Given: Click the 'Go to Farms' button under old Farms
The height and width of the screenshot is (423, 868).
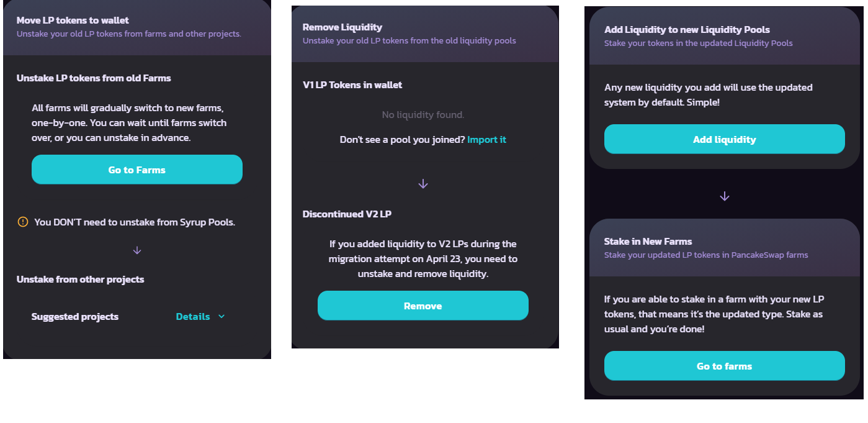Looking at the screenshot, I should (x=137, y=170).
